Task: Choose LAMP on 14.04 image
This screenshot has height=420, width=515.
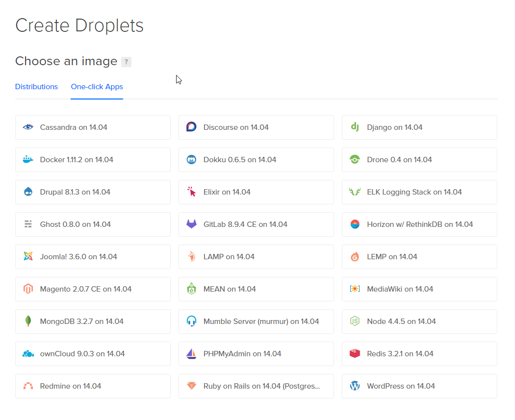Action: 256,257
